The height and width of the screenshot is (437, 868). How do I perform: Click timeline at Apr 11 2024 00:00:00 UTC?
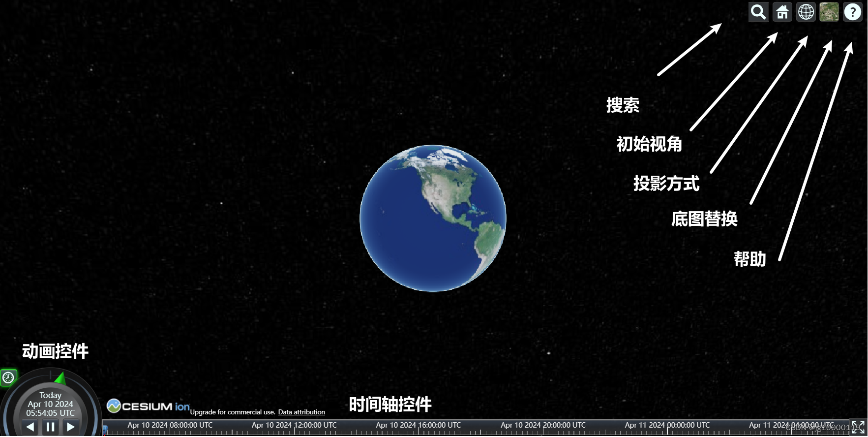click(667, 425)
